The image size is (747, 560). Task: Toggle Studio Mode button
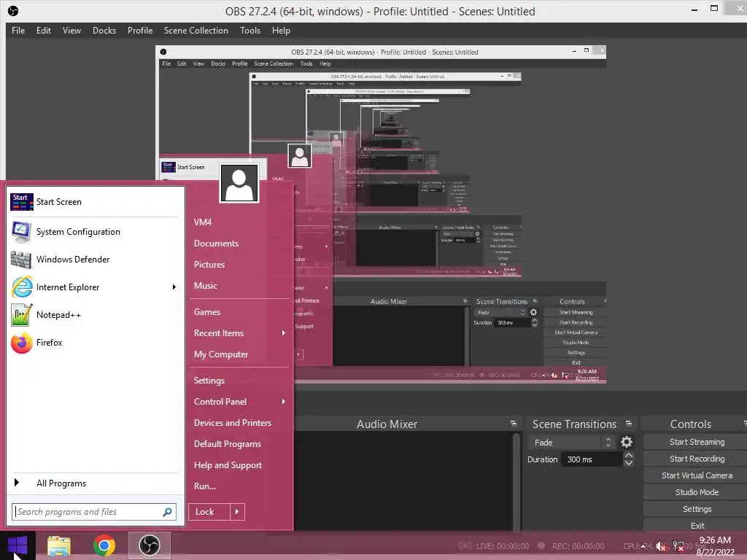[x=697, y=492]
